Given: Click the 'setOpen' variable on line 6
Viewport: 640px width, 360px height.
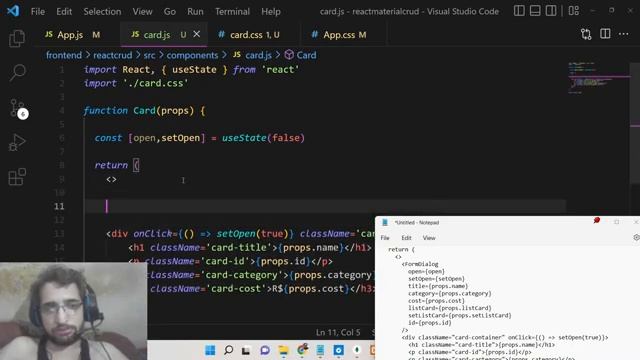Looking at the screenshot, I should tap(181, 138).
